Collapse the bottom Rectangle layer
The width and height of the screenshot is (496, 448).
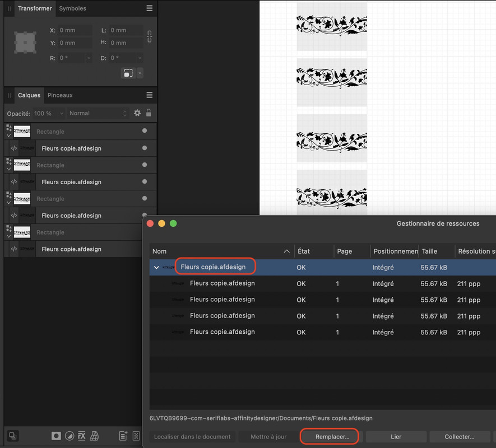click(x=8, y=236)
